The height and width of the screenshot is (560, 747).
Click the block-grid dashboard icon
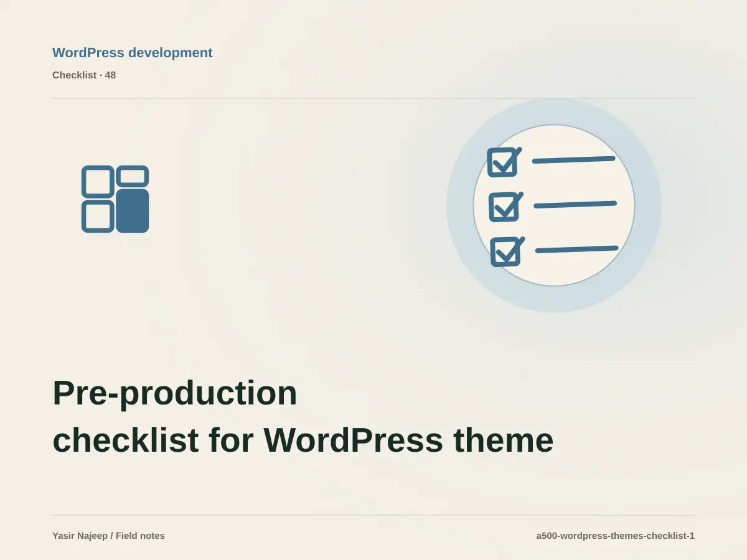[115, 199]
